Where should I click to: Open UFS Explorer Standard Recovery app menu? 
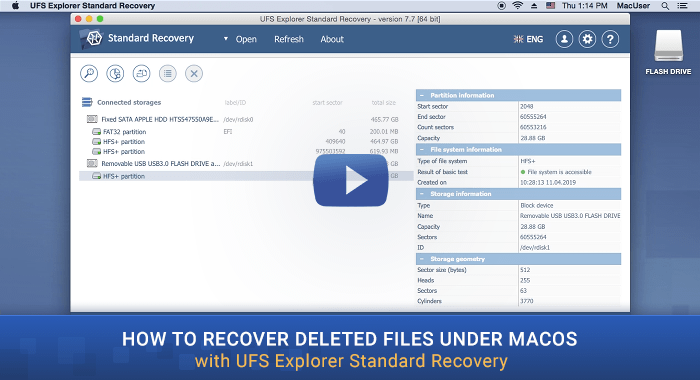92,6
